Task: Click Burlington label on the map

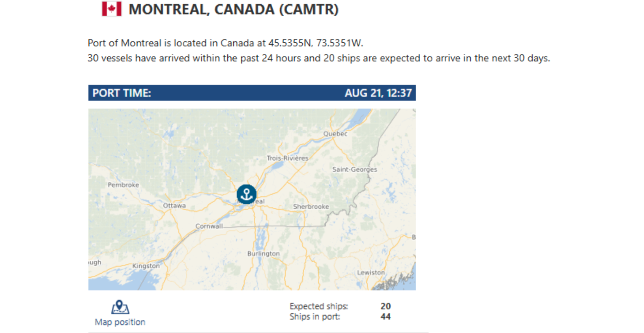Action: tap(264, 254)
